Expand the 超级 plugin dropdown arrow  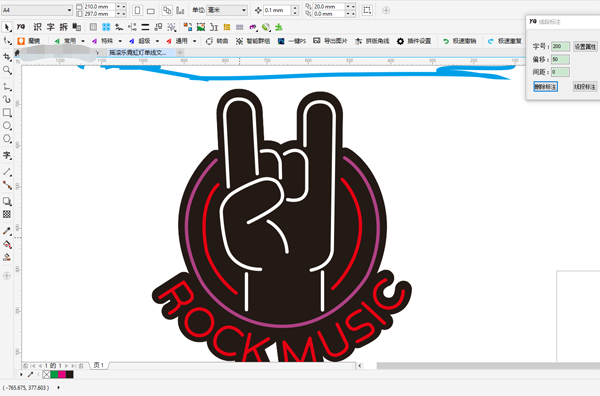pyautogui.click(x=157, y=41)
